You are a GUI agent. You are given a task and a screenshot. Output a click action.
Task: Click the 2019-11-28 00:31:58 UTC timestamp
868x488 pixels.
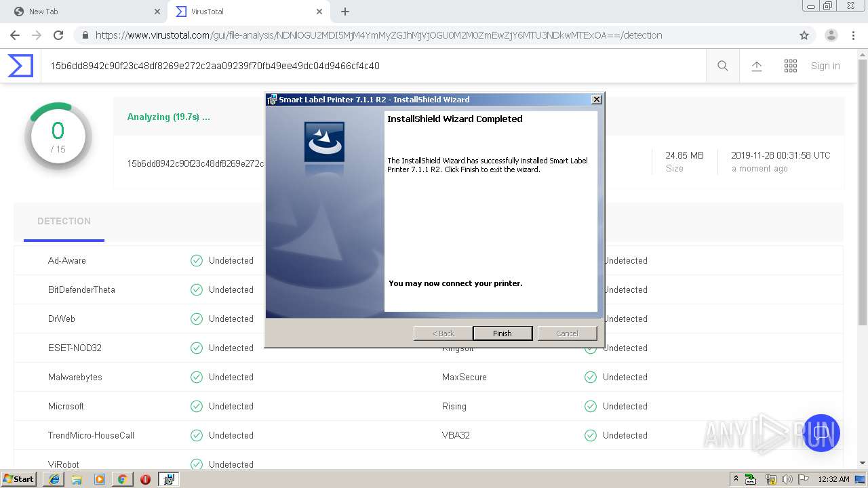coord(781,155)
